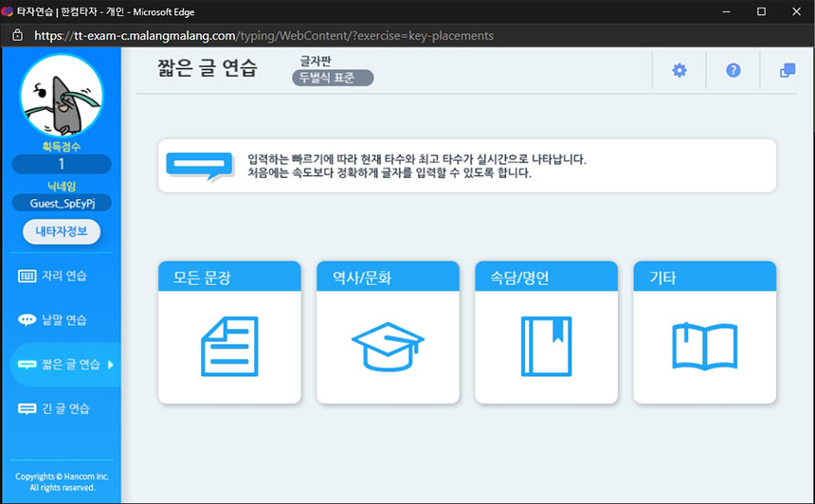Click the speech bubble icon beside 낱말 연습
Screen dimensions: 815x504
27,319
